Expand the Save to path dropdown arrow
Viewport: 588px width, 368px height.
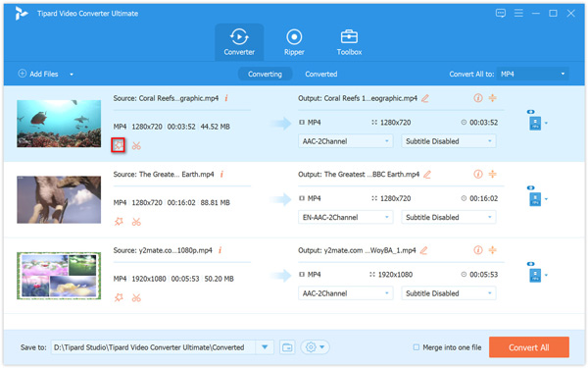pyautogui.click(x=265, y=347)
